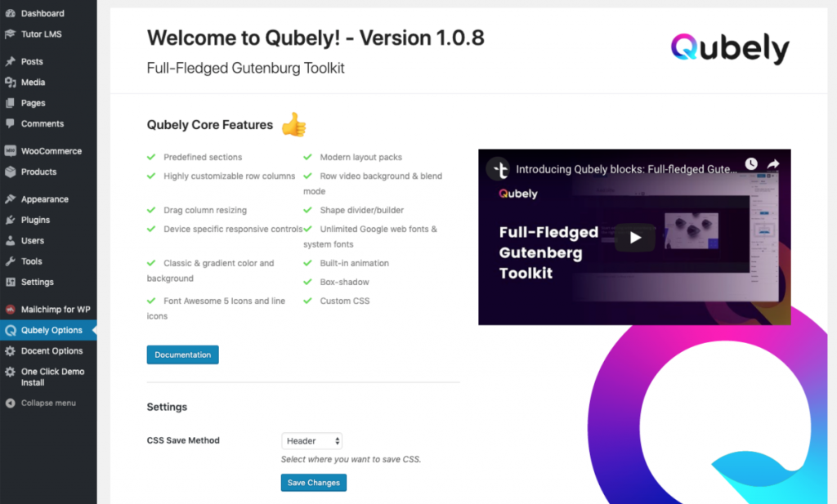Viewport: 837px width, 504px height.
Task: Click the WooCommerce icon in sidebar
Action: 10,151
